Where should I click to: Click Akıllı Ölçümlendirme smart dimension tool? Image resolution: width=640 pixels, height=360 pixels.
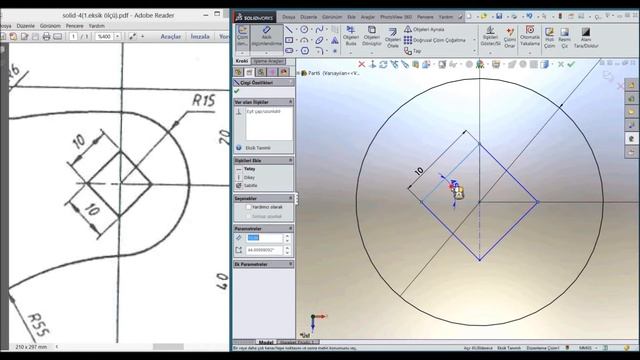coord(267,37)
